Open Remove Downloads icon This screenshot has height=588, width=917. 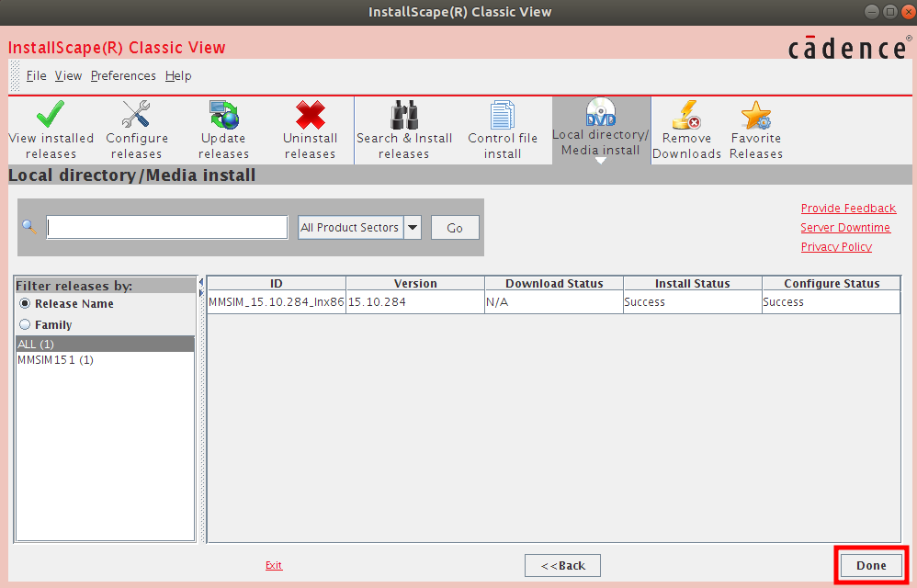tap(686, 130)
